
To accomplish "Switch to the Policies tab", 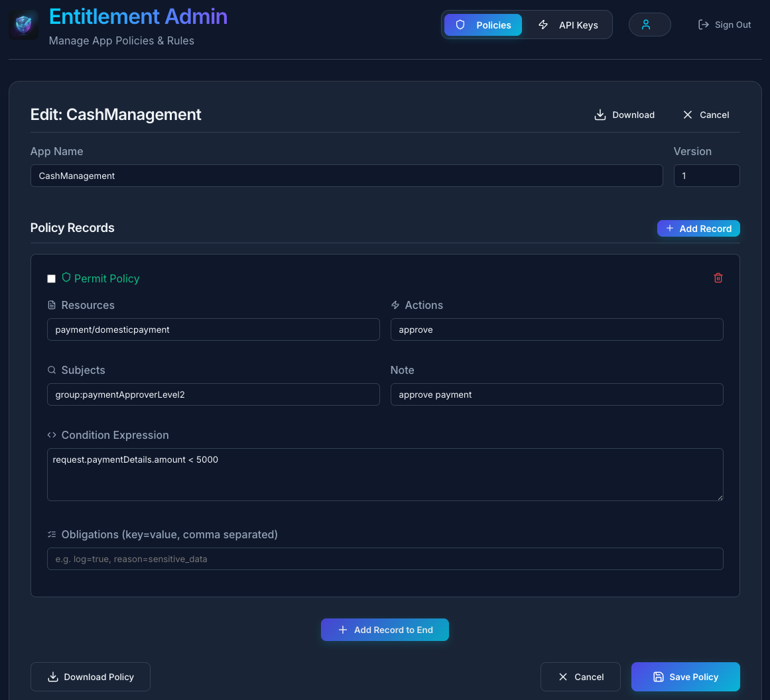I will point(483,25).
